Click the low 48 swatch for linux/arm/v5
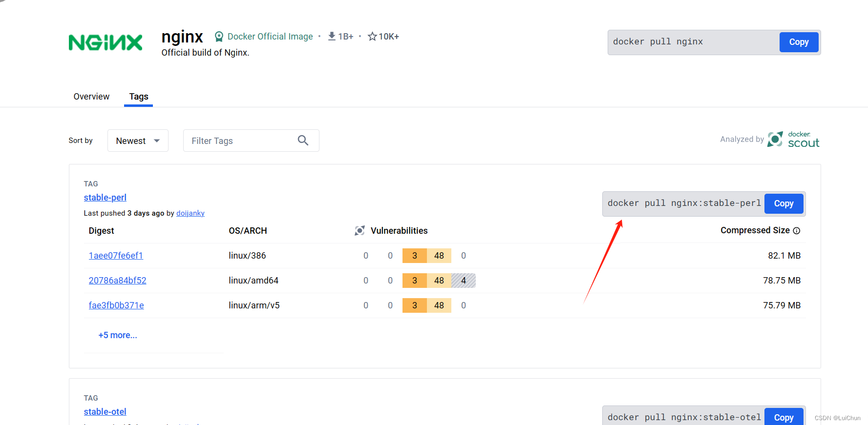The image size is (868, 425). click(439, 305)
